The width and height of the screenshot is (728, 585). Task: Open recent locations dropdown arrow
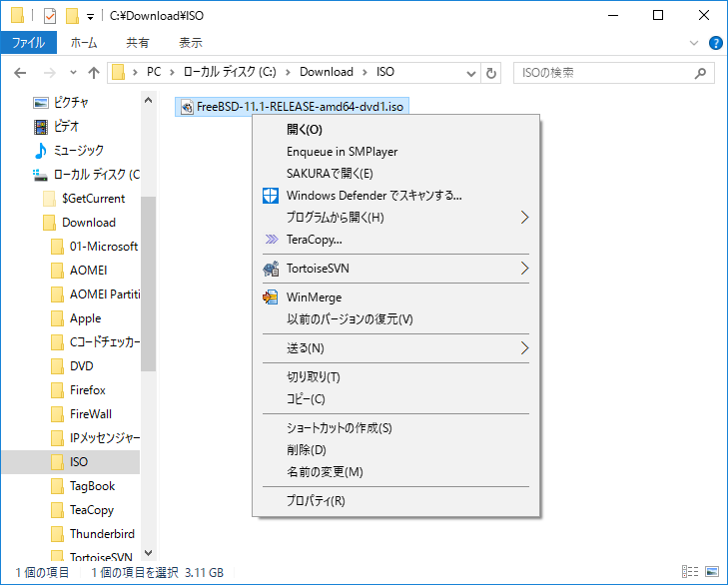coord(73,73)
